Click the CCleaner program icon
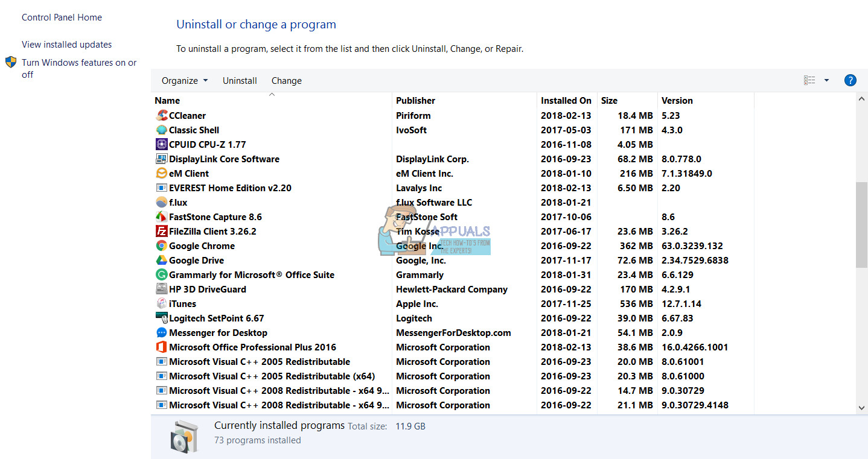868x459 pixels. coord(161,115)
